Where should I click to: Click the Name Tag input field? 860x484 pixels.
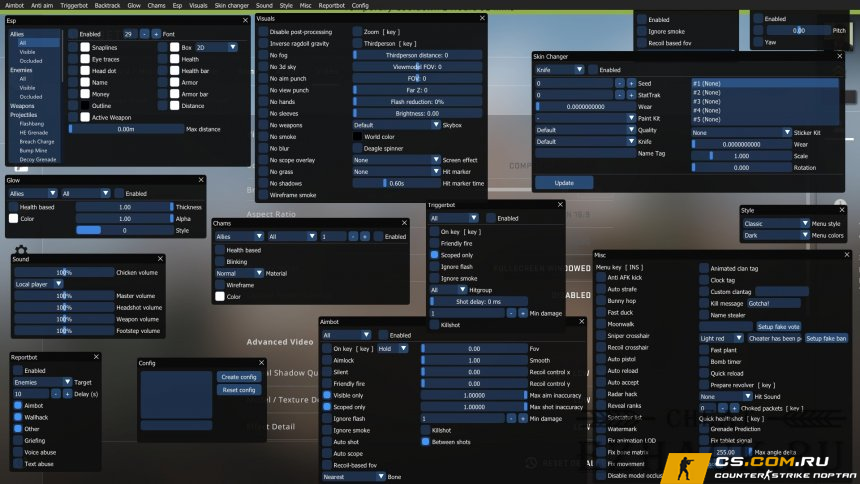(x=585, y=154)
